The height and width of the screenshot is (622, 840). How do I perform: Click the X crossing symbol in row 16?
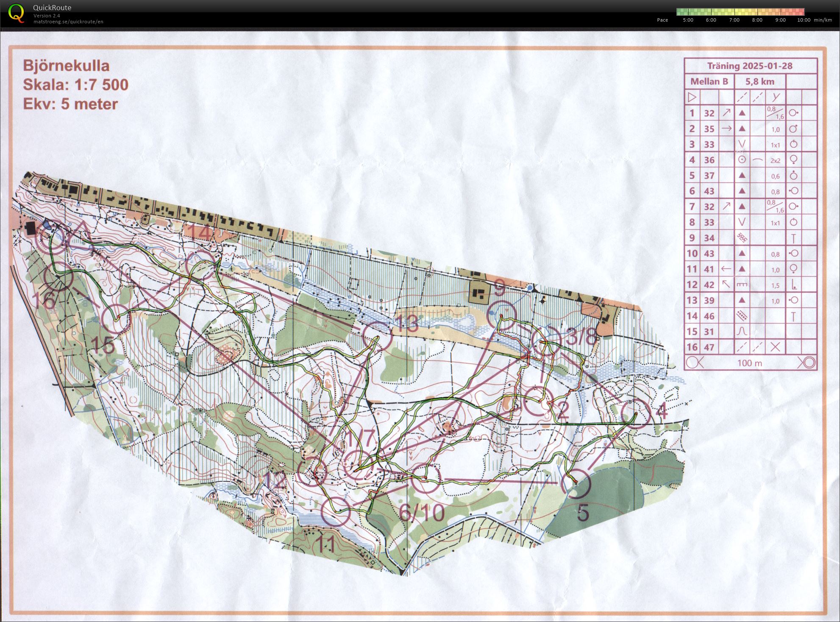775,347
